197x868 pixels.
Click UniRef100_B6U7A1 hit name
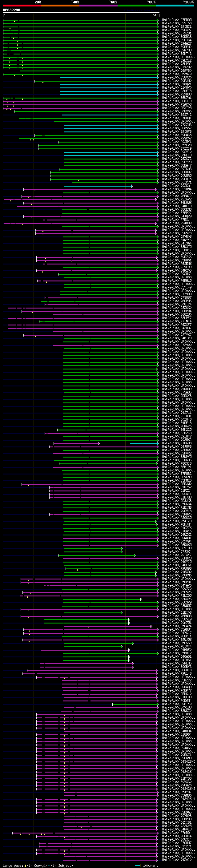(x=177, y=98)
